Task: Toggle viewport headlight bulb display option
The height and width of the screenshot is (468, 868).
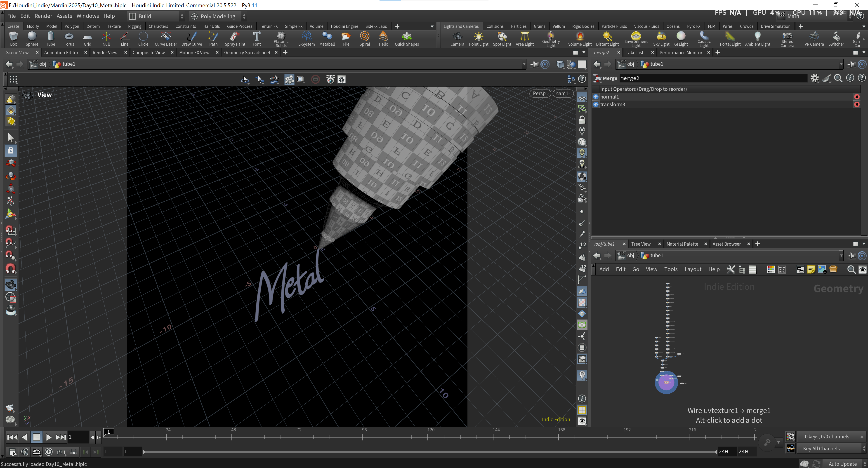Action: [x=582, y=153]
